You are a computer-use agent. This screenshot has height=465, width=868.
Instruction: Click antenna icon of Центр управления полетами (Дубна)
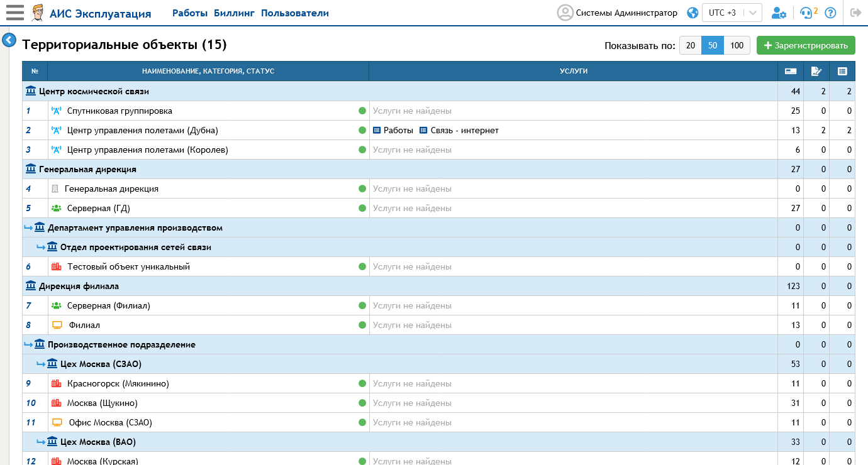(x=57, y=131)
